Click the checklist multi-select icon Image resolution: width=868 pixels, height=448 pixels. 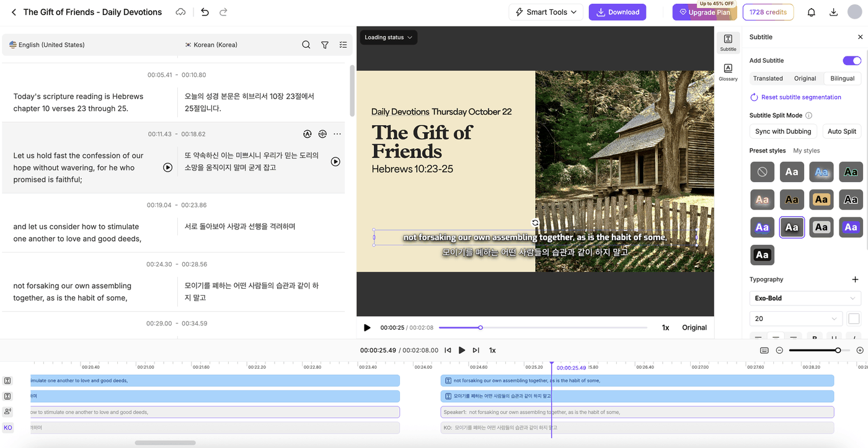343,45
